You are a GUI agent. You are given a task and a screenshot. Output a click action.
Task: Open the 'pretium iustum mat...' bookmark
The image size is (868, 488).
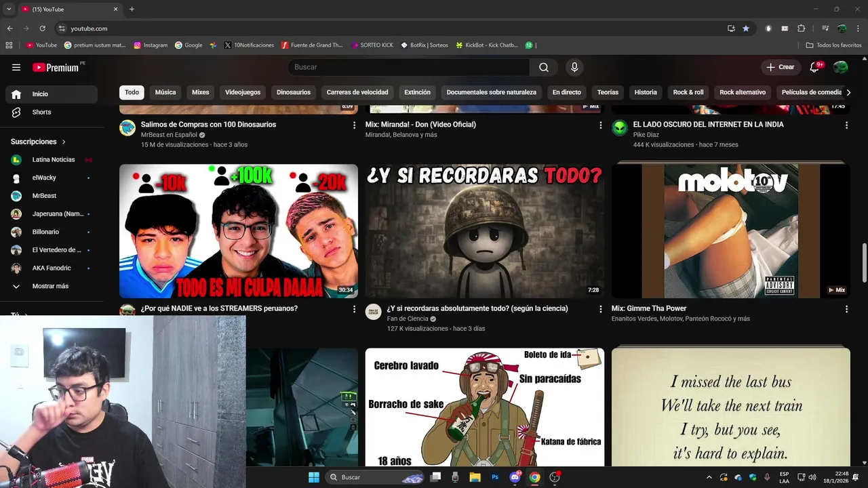coord(95,45)
